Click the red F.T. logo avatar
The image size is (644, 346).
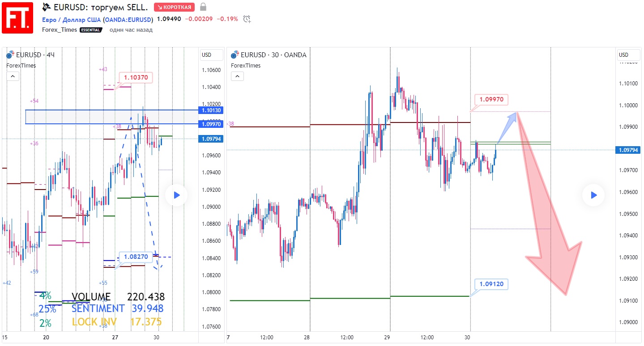click(17, 18)
